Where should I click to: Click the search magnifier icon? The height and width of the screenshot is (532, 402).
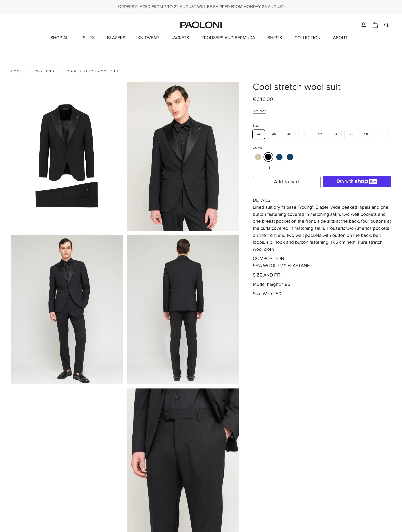pyautogui.click(x=386, y=25)
